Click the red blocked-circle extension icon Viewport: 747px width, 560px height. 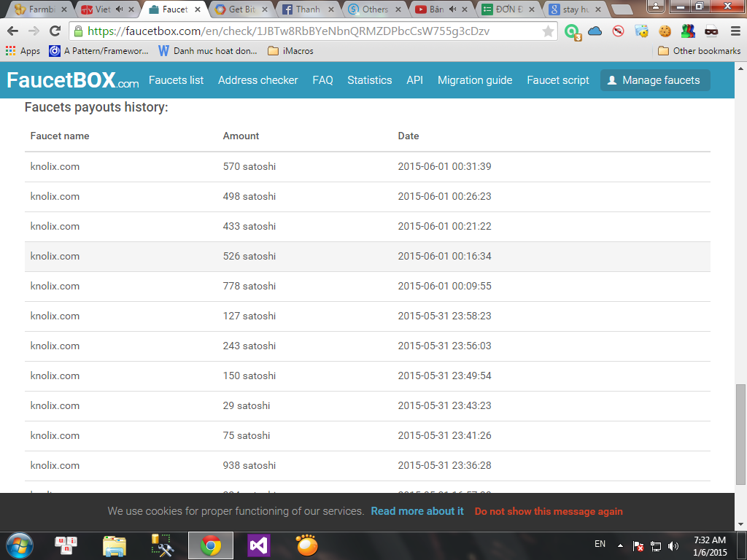pyautogui.click(x=619, y=31)
